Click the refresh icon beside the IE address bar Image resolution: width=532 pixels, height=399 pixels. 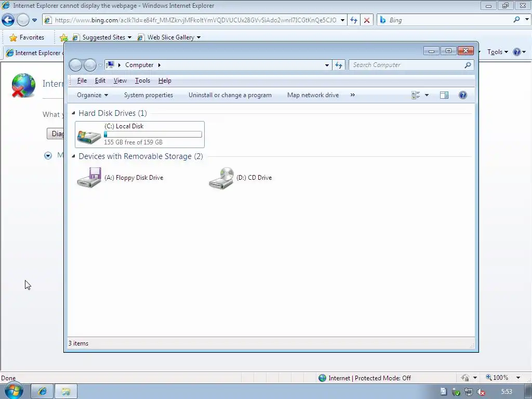point(353,20)
